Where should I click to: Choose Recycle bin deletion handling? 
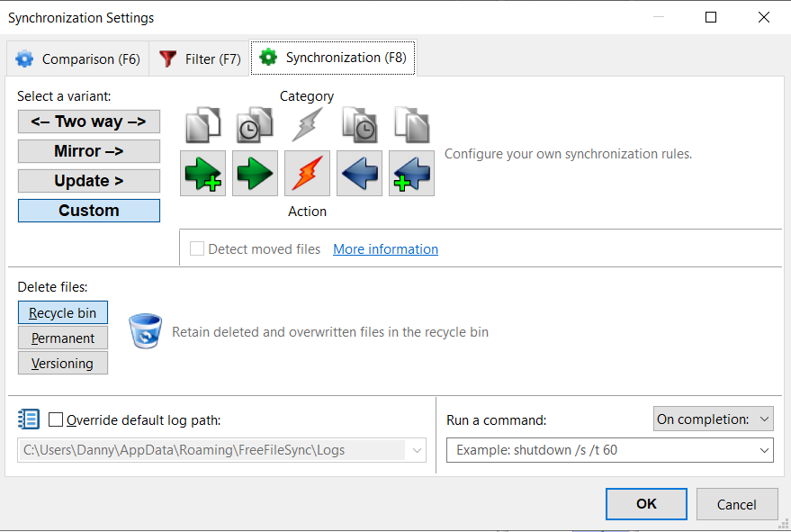click(63, 312)
